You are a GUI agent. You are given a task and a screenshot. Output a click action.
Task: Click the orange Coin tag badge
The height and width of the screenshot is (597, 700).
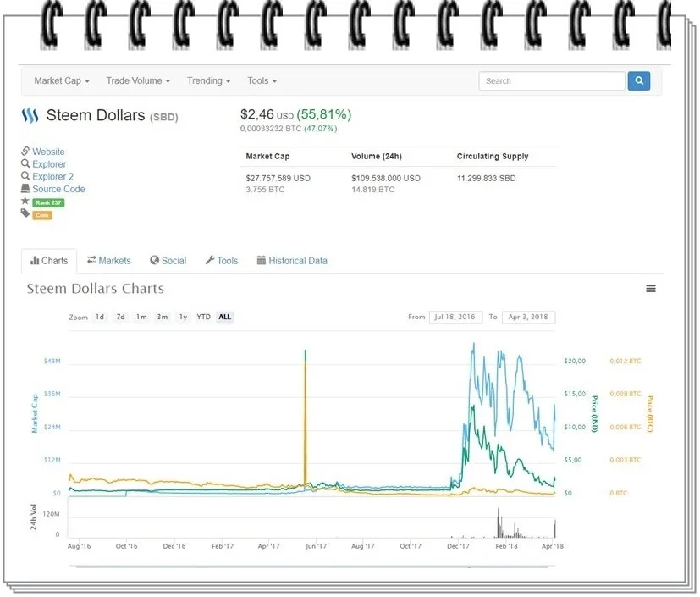point(42,215)
